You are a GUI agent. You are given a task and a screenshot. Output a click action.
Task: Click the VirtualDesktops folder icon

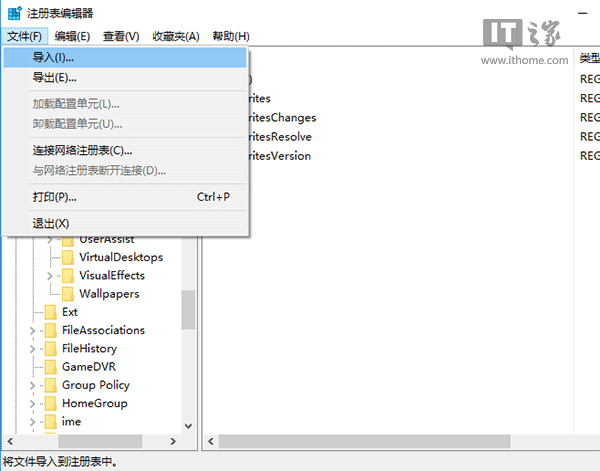tap(67, 257)
